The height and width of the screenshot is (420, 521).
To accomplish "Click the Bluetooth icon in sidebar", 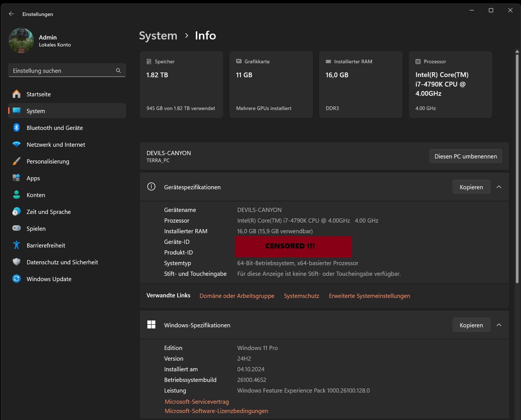I will pos(17,127).
